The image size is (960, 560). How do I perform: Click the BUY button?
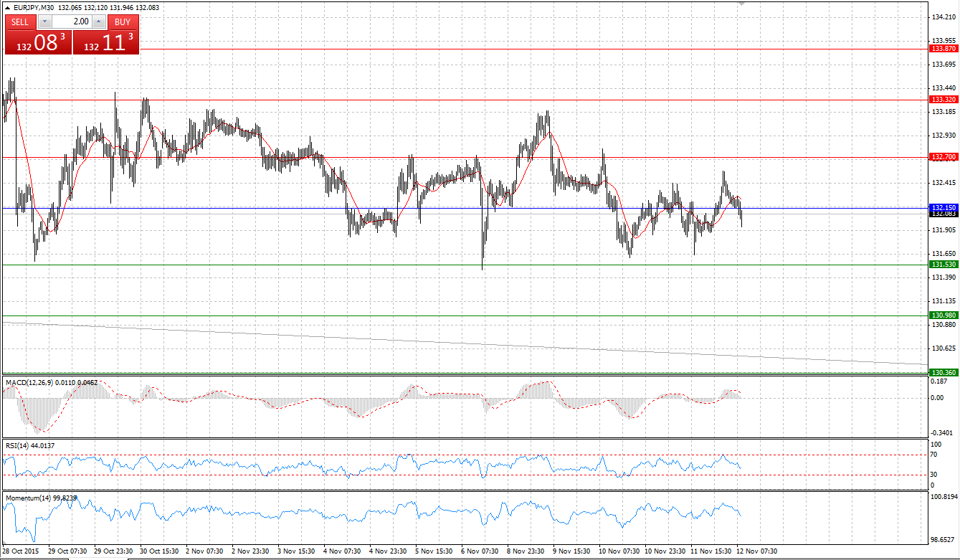(123, 22)
